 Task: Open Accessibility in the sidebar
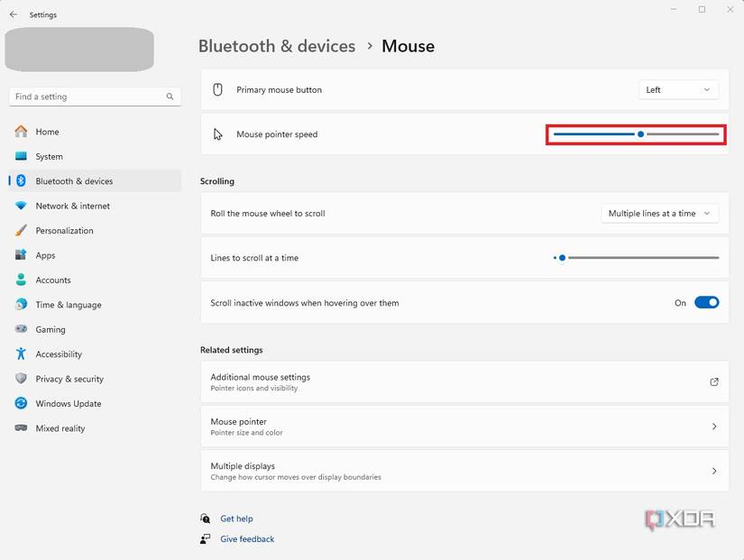(59, 354)
